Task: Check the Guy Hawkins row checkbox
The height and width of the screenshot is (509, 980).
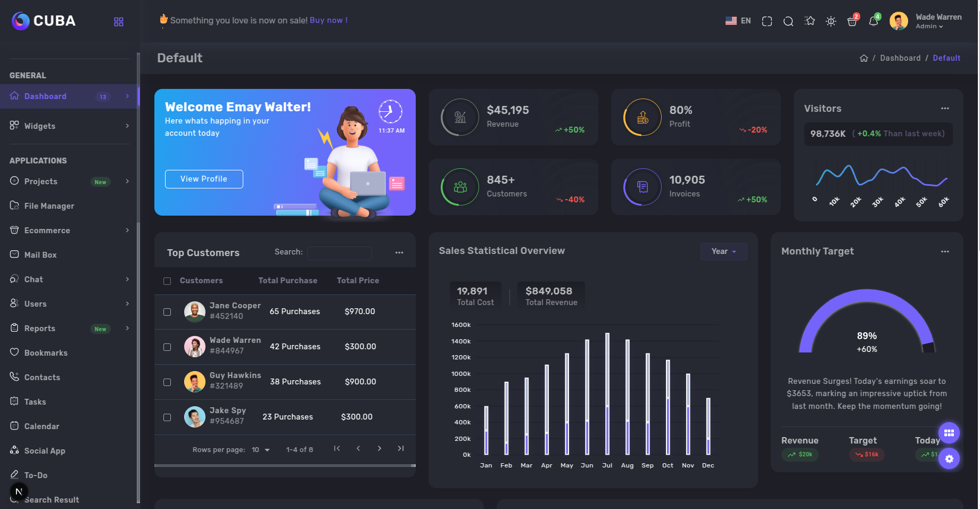Action: (167, 382)
